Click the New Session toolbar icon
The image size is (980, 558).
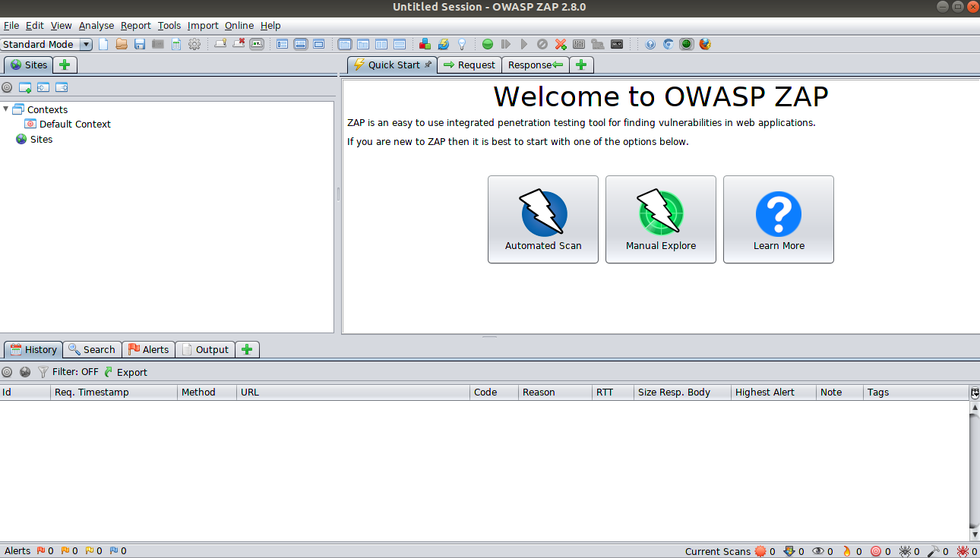[x=103, y=44]
